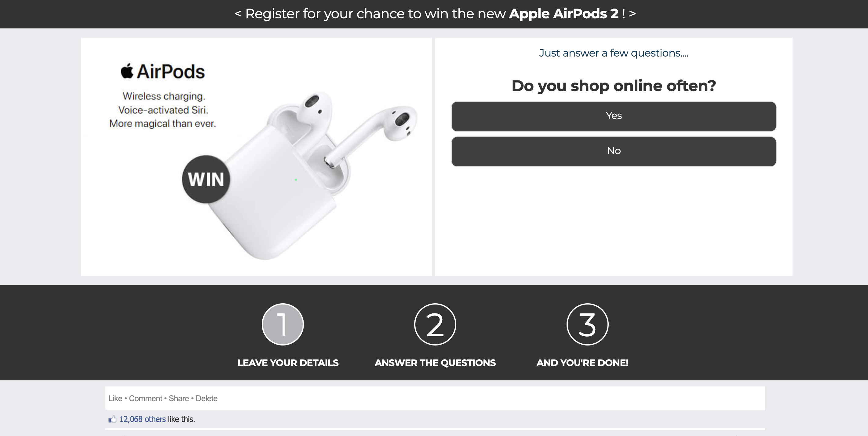Viewport: 868px width, 436px height.
Task: Click the Leave Your Details label
Action: click(288, 363)
